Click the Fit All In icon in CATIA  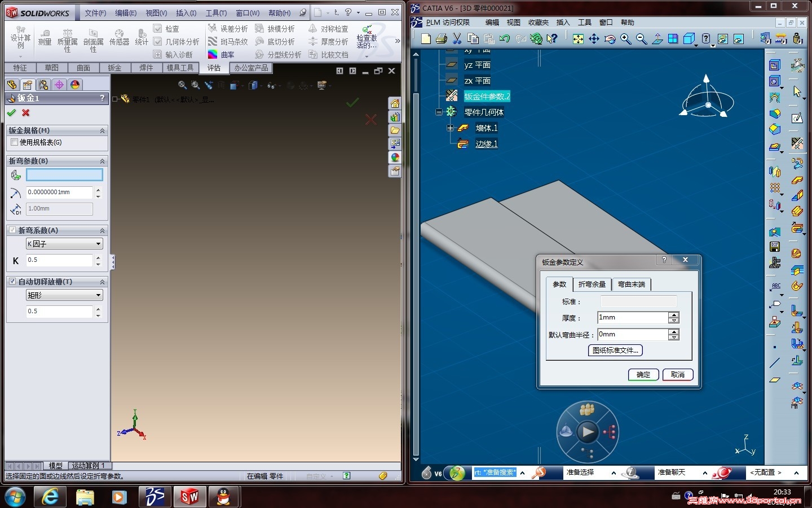(x=578, y=38)
